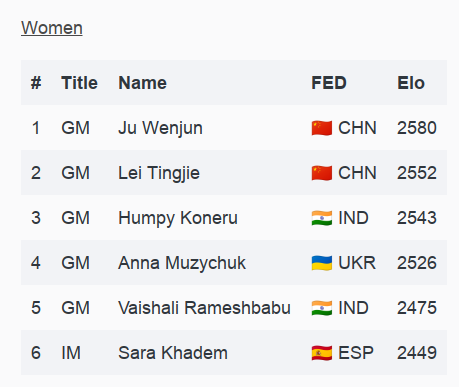The width and height of the screenshot is (459, 387).
Task: Select India flag in Vaishali Rameshbabu row
Action: click(322, 308)
